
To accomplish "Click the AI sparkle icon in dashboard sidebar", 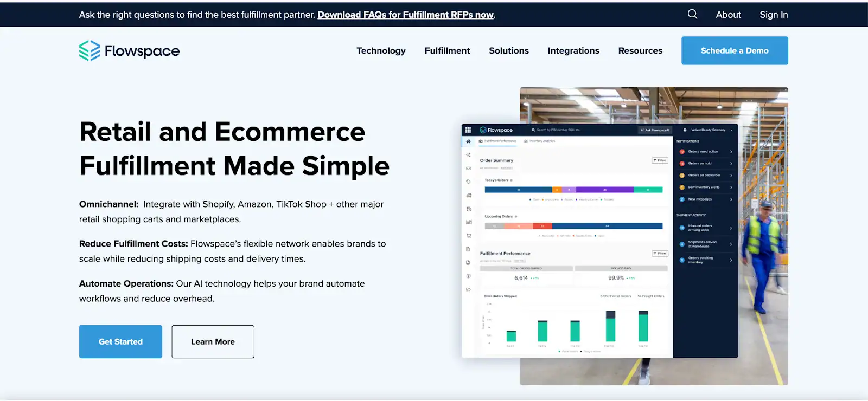I will coord(468,155).
